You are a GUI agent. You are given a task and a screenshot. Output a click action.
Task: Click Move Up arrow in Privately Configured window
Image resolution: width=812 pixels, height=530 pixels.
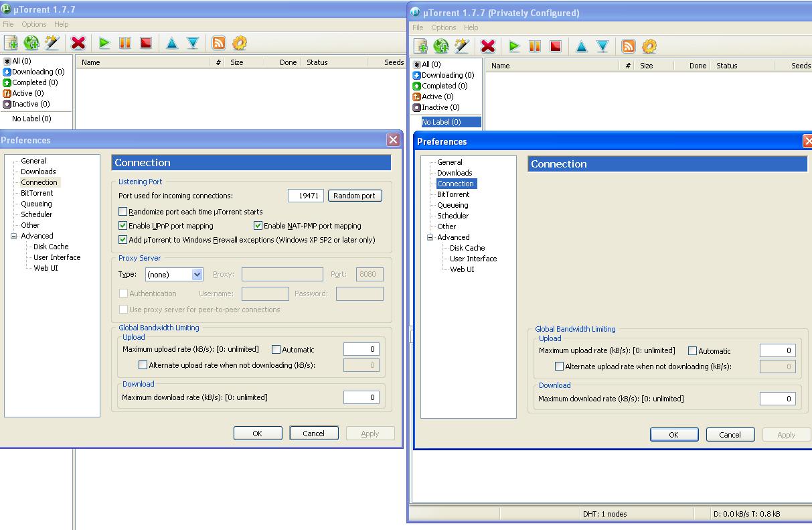pos(582,46)
